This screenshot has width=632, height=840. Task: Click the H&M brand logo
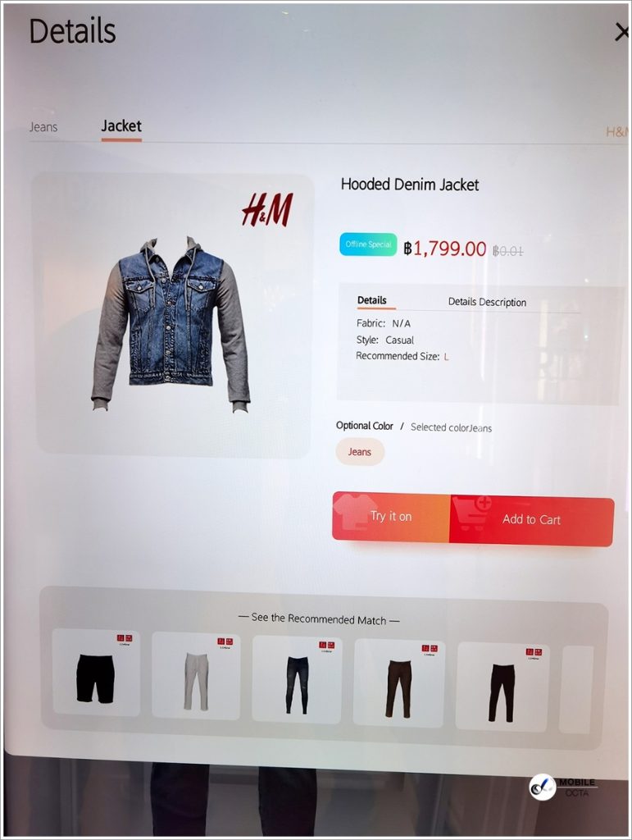pyautogui.click(x=267, y=209)
